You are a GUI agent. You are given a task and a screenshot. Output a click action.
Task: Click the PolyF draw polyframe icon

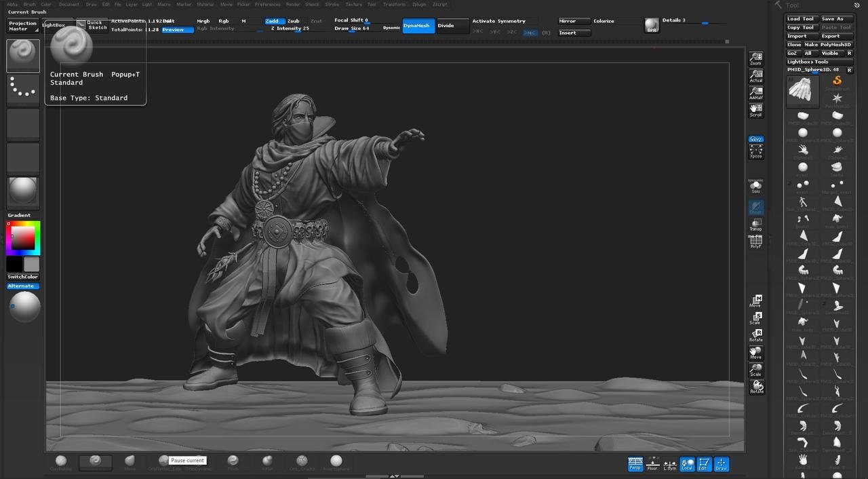tap(755, 241)
